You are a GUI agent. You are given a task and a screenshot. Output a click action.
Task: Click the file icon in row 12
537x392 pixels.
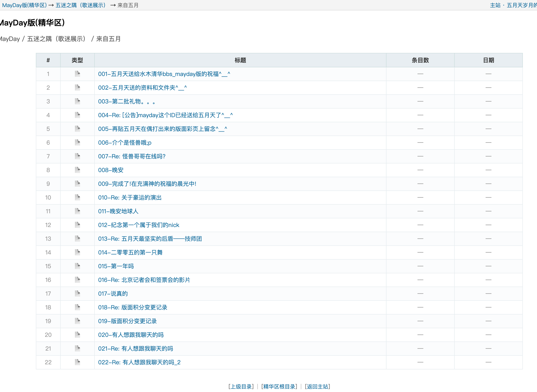click(x=77, y=225)
